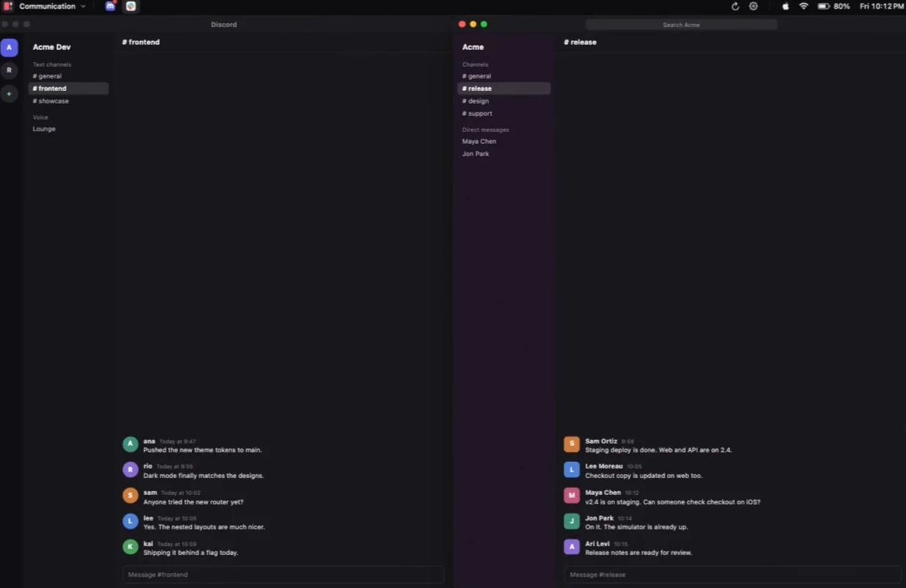The height and width of the screenshot is (588, 906).
Task: Open the Discord app icon in top bar
Action: tap(110, 6)
